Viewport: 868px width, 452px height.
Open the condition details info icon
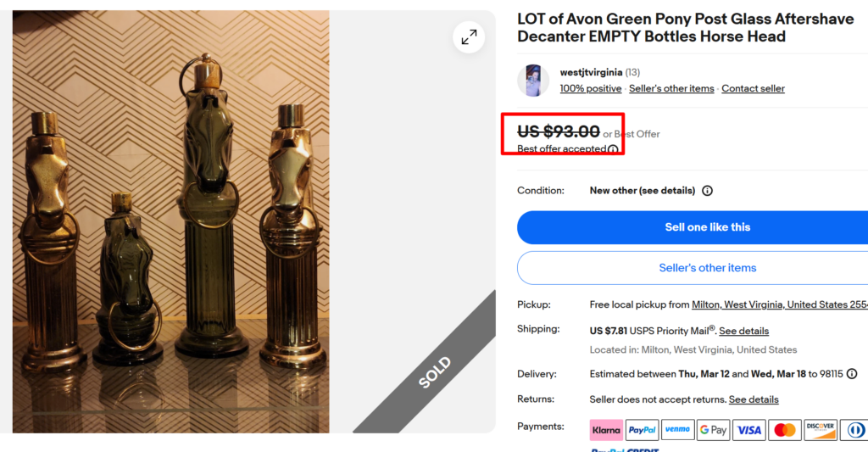(x=707, y=191)
